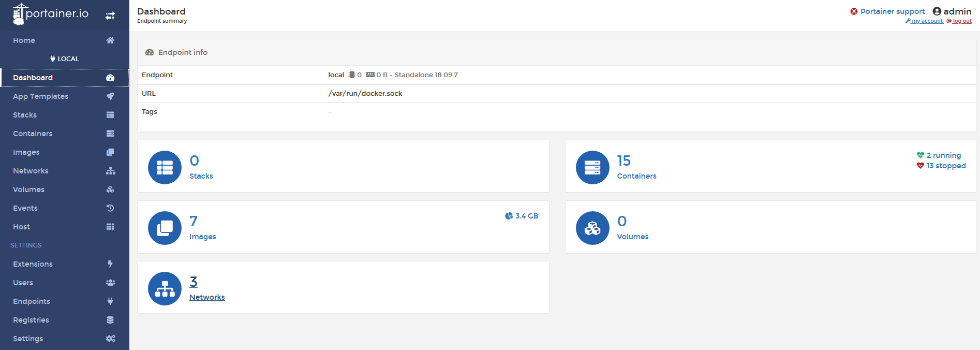Click the Endpoint info gauge icon

[150, 52]
